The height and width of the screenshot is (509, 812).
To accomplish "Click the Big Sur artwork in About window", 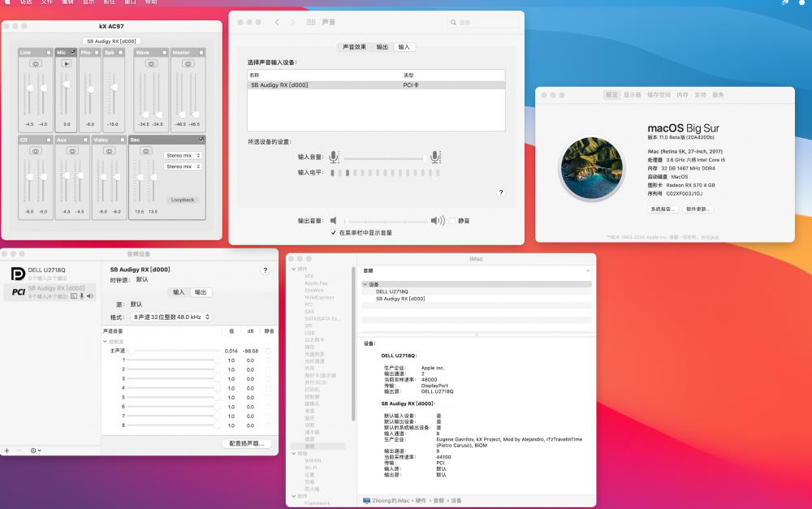I will (x=592, y=168).
